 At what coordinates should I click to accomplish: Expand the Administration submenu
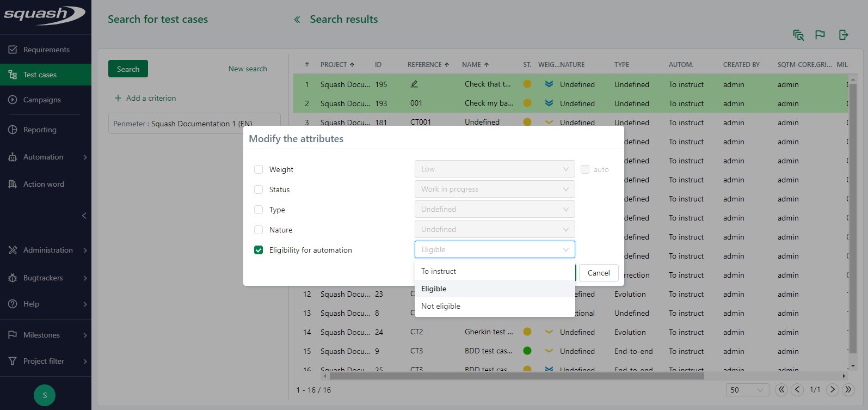pos(85,250)
